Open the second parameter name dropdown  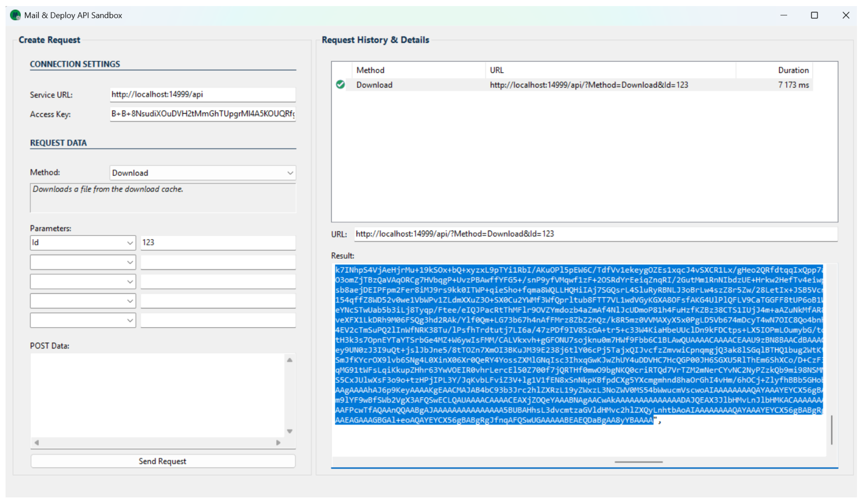(129, 262)
